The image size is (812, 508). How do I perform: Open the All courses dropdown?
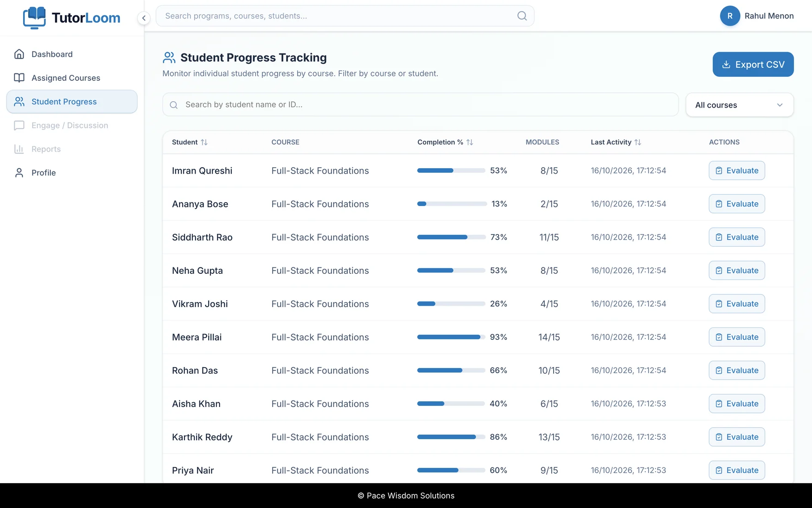739,105
